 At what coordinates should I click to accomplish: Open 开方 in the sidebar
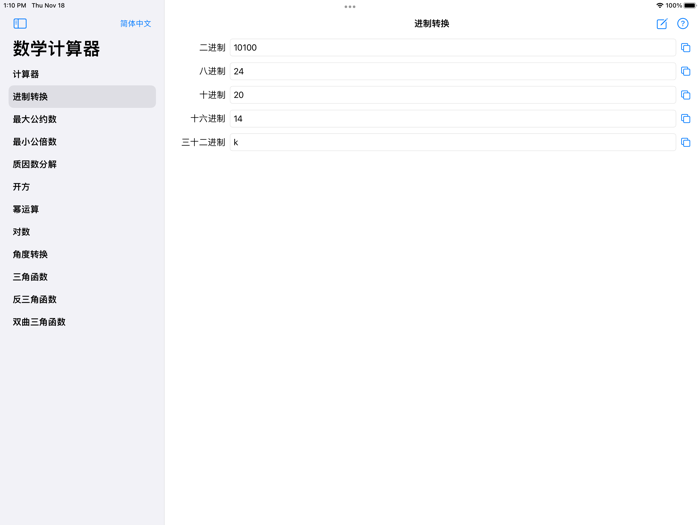point(82,187)
